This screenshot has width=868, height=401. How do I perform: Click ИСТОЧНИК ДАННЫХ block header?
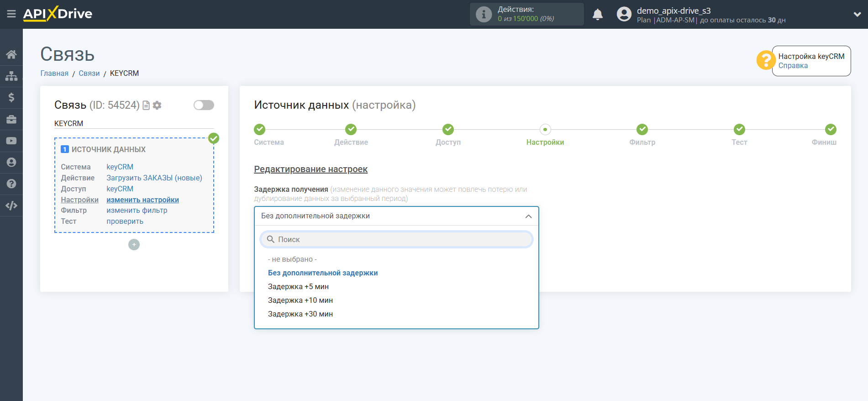click(109, 150)
